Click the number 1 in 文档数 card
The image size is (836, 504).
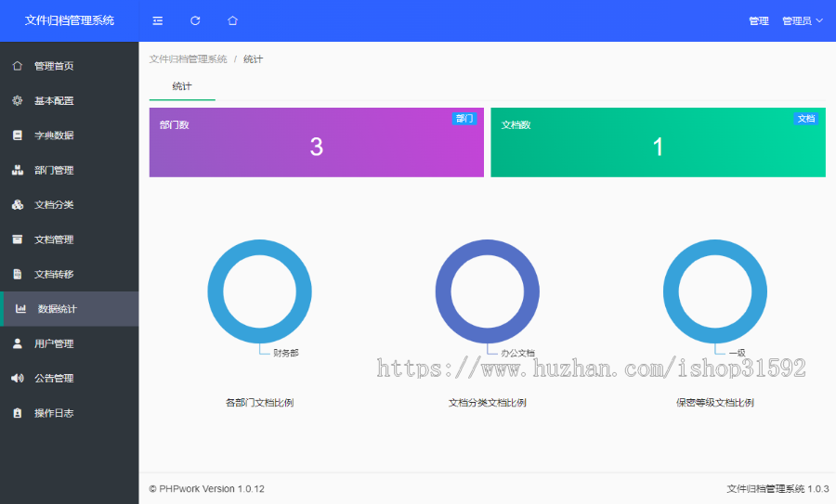(x=659, y=147)
